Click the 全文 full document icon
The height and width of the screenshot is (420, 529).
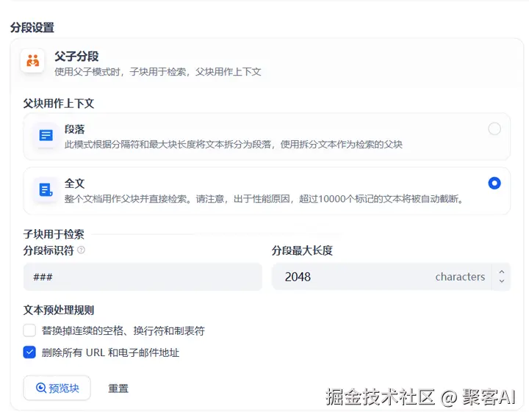click(x=46, y=189)
